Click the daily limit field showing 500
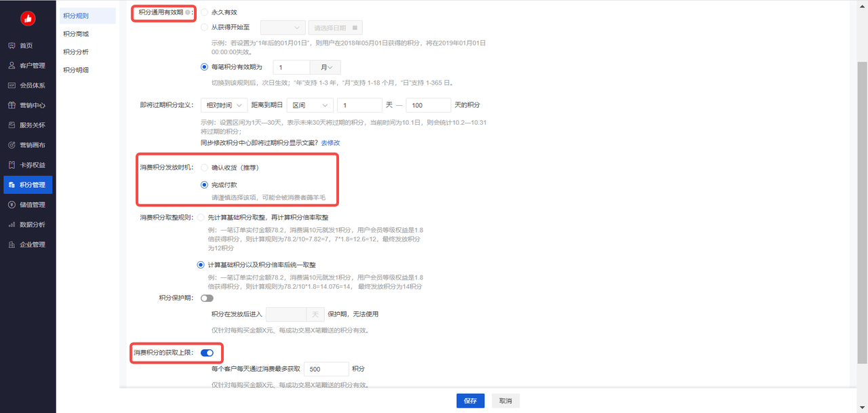Viewport: 868px width, 413px height. point(326,369)
